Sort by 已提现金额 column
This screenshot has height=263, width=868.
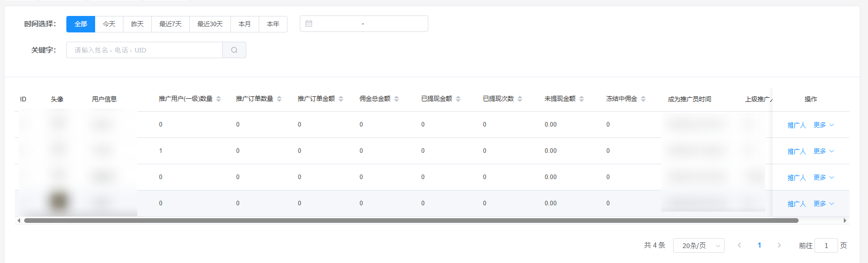(458, 99)
